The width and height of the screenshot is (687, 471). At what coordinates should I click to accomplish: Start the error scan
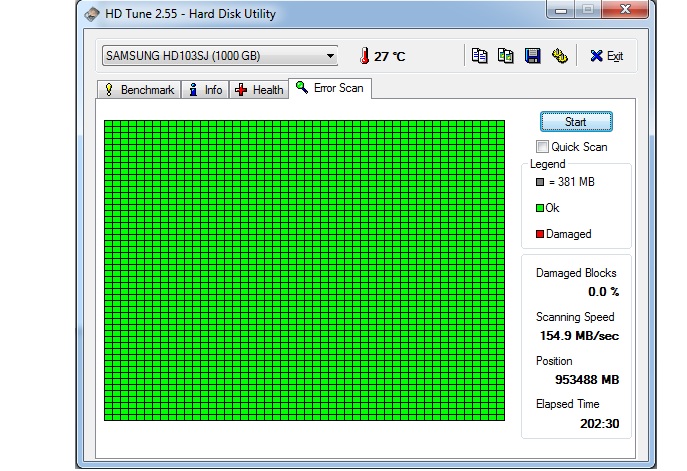point(576,121)
